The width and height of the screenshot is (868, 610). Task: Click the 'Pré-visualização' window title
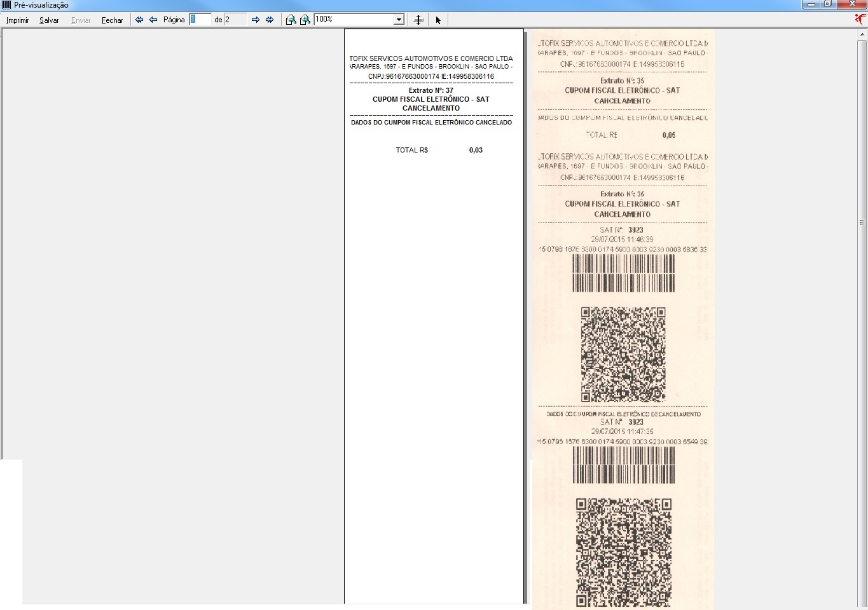click(x=41, y=5)
